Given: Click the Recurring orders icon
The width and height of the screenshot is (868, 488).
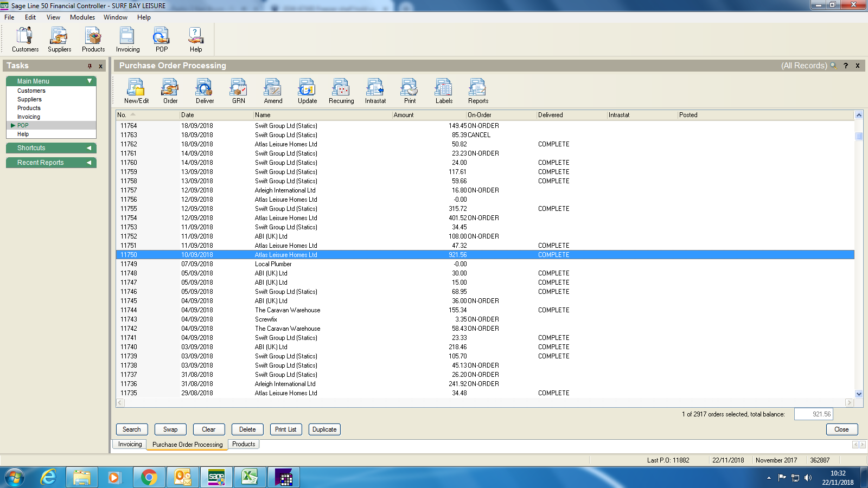Looking at the screenshot, I should 341,91.
